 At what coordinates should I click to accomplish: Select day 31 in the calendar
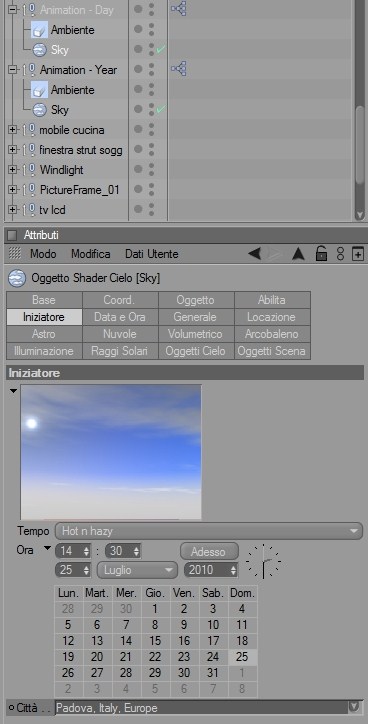pyautogui.click(x=212, y=673)
